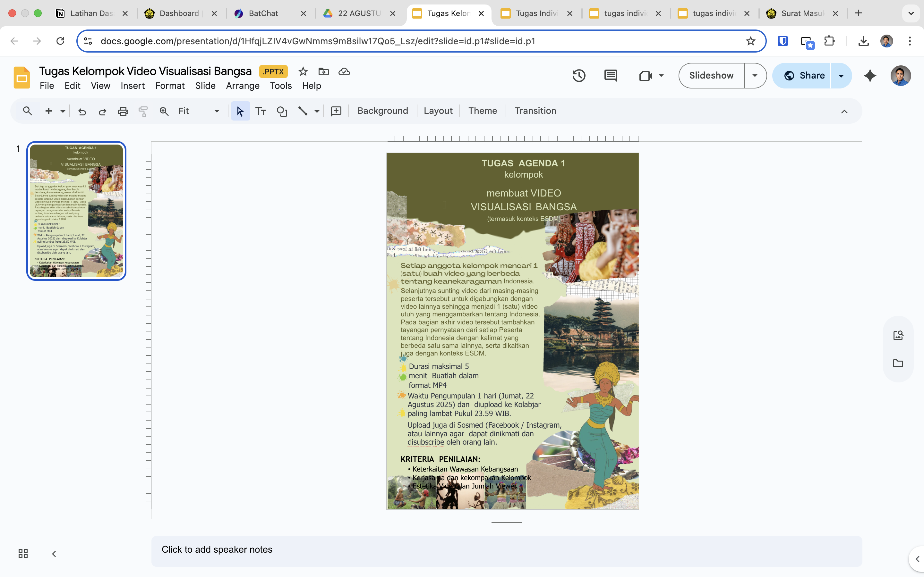The image size is (924, 577).
Task: Star the presentation title
Action: point(303,71)
